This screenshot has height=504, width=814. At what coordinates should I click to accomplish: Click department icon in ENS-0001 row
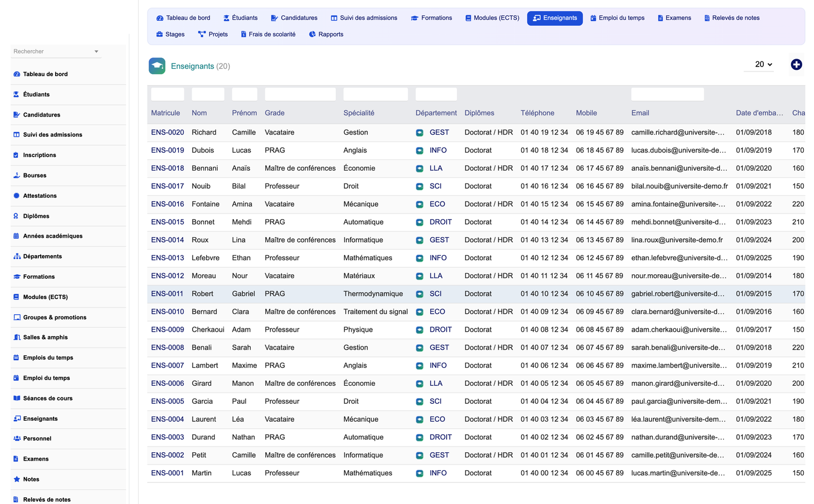(420, 474)
